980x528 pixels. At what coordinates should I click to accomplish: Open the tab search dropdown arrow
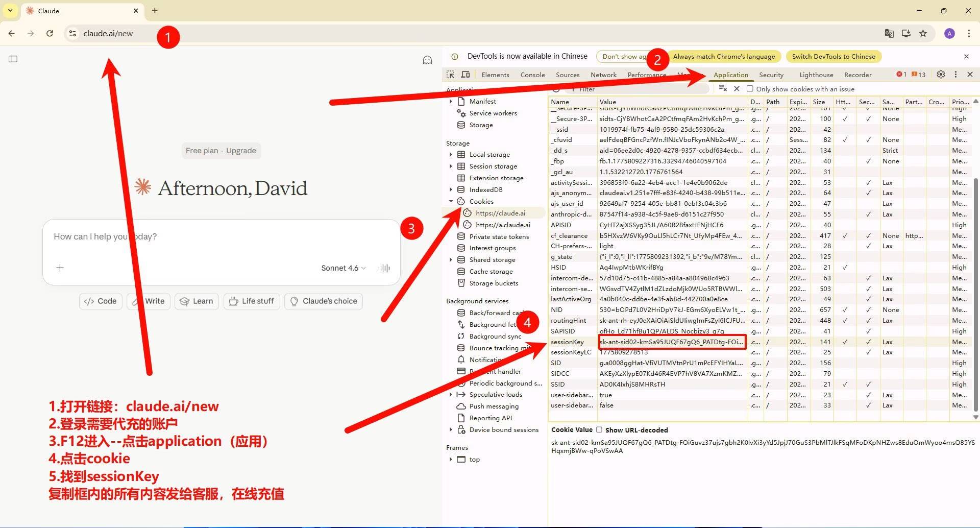[10, 10]
